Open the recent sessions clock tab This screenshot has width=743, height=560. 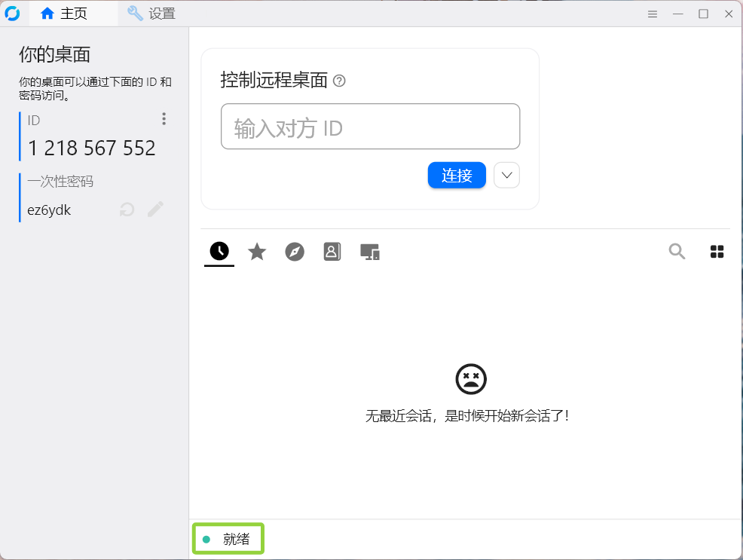219,252
